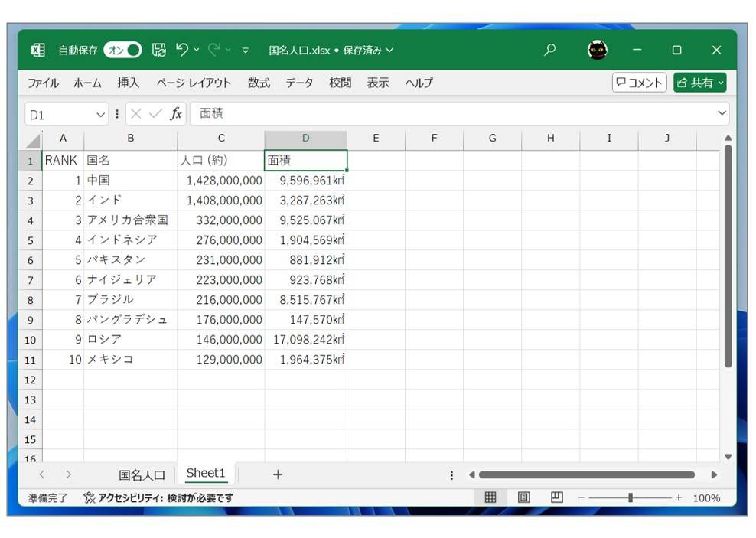This screenshot has height=538, width=756.
Task: Switch to the 表示 ribbon tab
Action: coord(378,83)
